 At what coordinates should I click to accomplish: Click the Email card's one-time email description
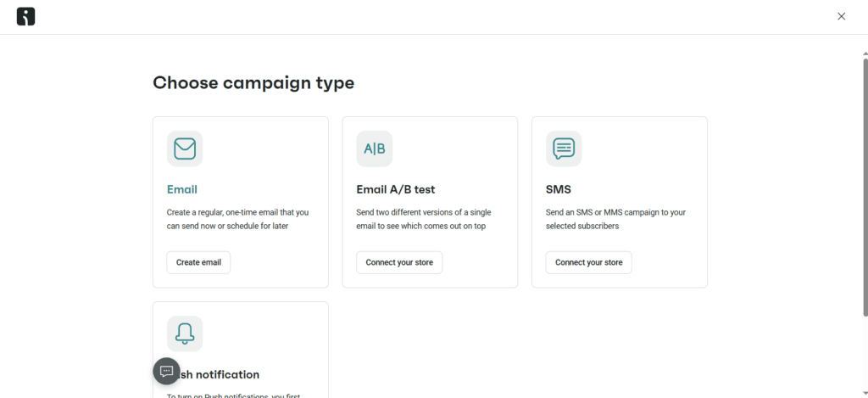click(x=237, y=219)
